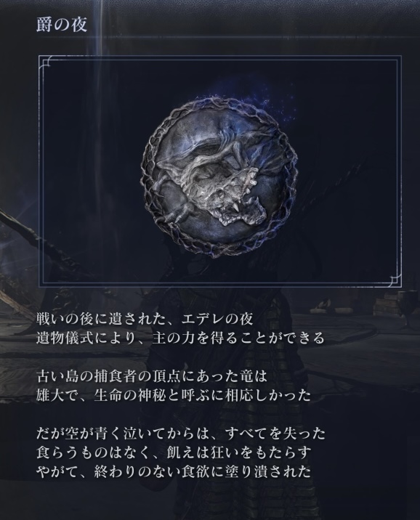Click the bottom-right corner ornament of frame

(x=394, y=280)
